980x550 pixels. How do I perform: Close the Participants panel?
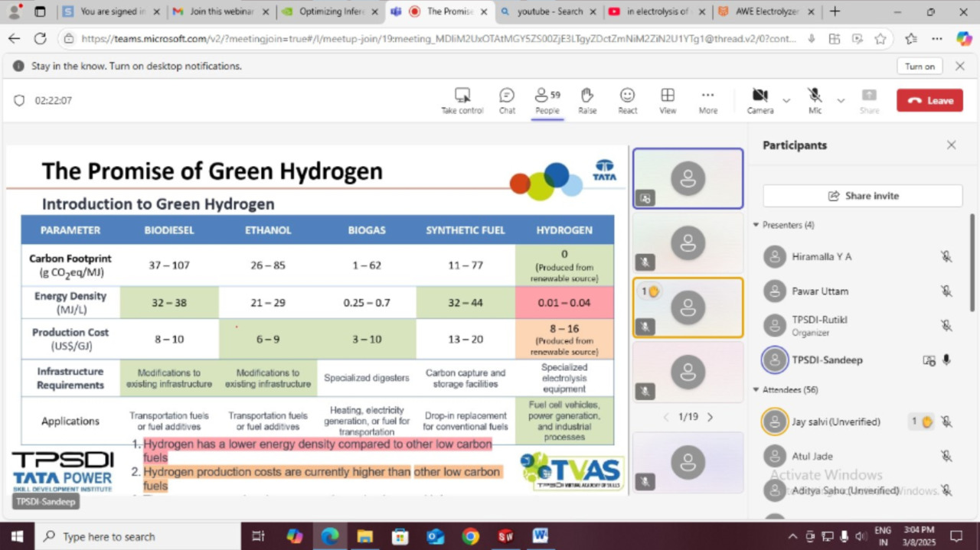[x=951, y=145]
